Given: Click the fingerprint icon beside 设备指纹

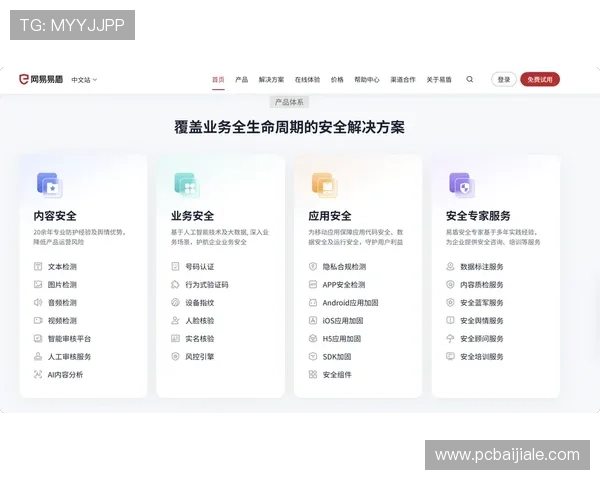Looking at the screenshot, I should click(175, 302).
